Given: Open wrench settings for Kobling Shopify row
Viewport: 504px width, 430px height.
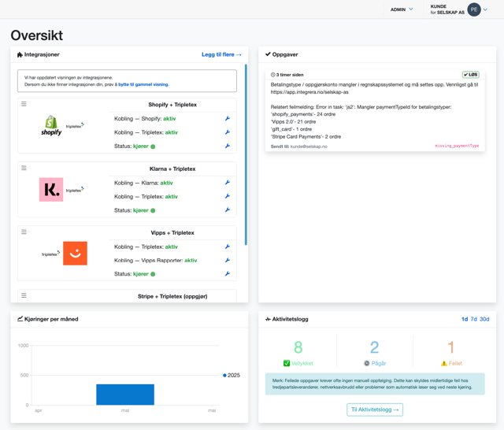Looking at the screenshot, I should [228, 119].
